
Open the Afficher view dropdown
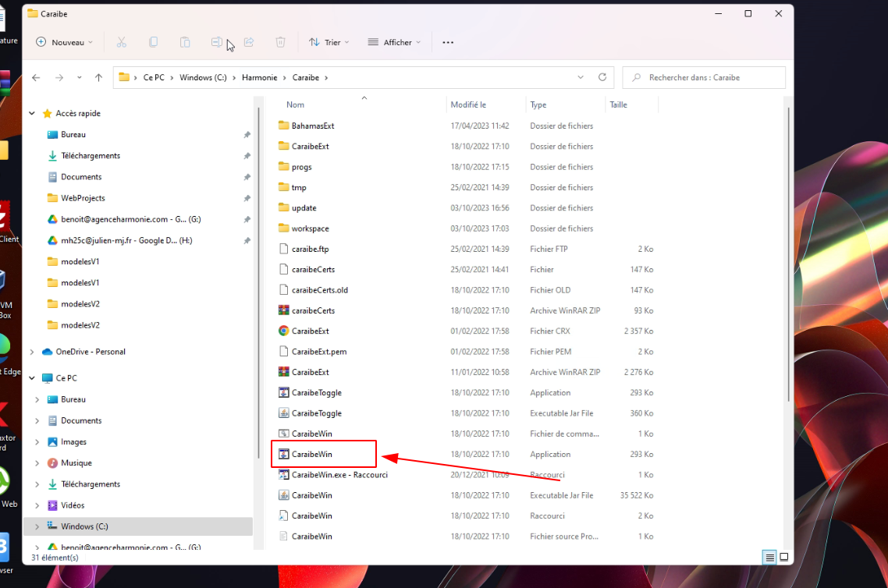coord(395,42)
